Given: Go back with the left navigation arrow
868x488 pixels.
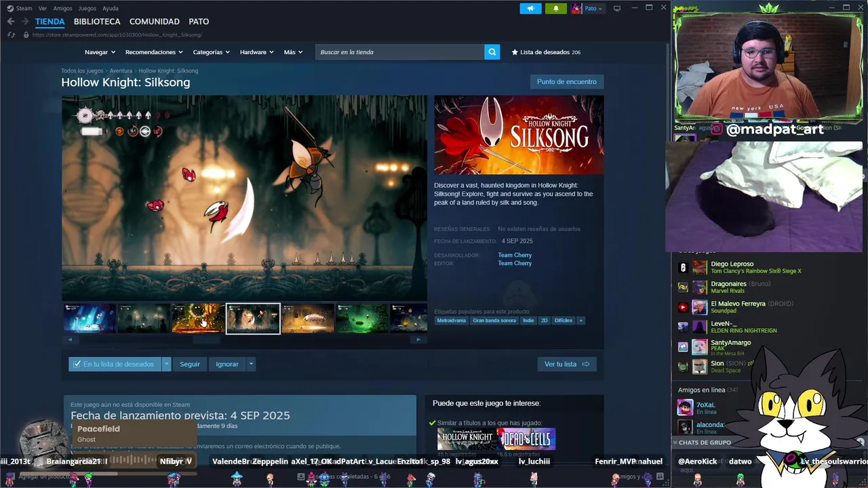Looking at the screenshot, I should pos(11,22).
